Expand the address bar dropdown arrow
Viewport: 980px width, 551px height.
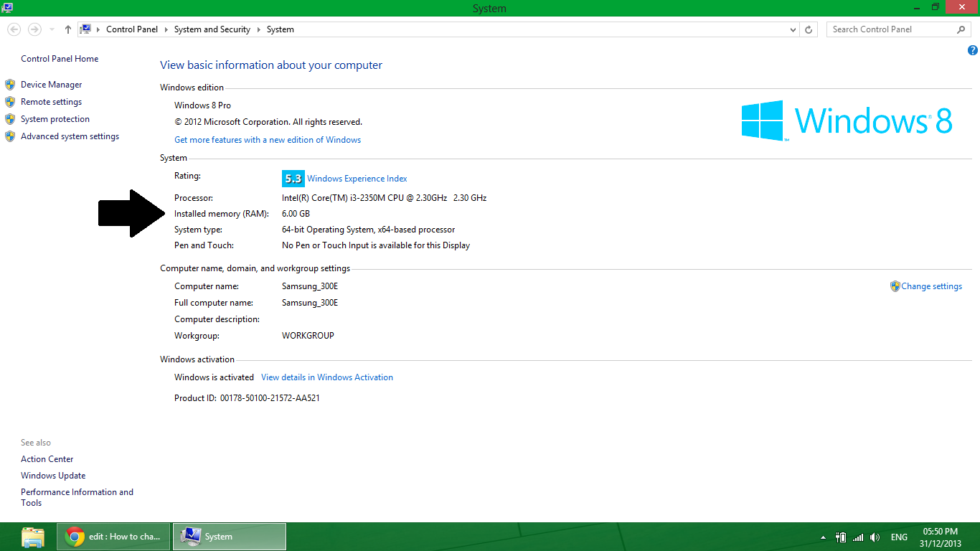(792, 29)
